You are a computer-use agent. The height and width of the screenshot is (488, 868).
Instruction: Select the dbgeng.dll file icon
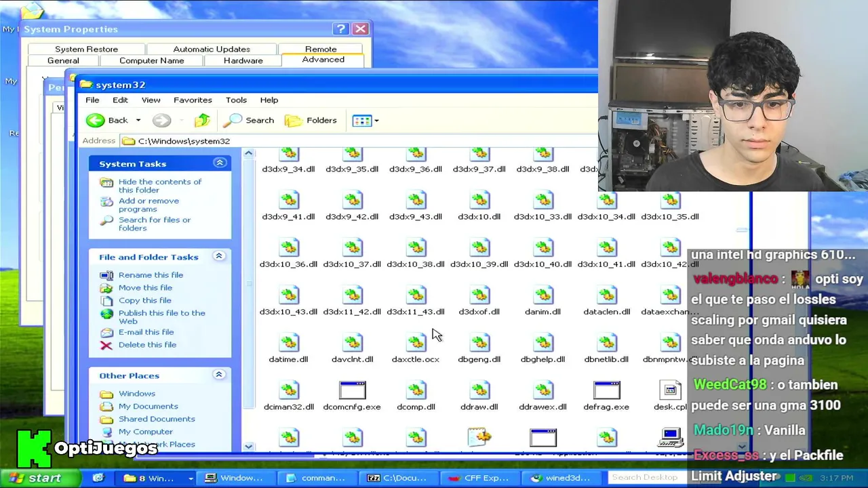pyautogui.click(x=479, y=343)
